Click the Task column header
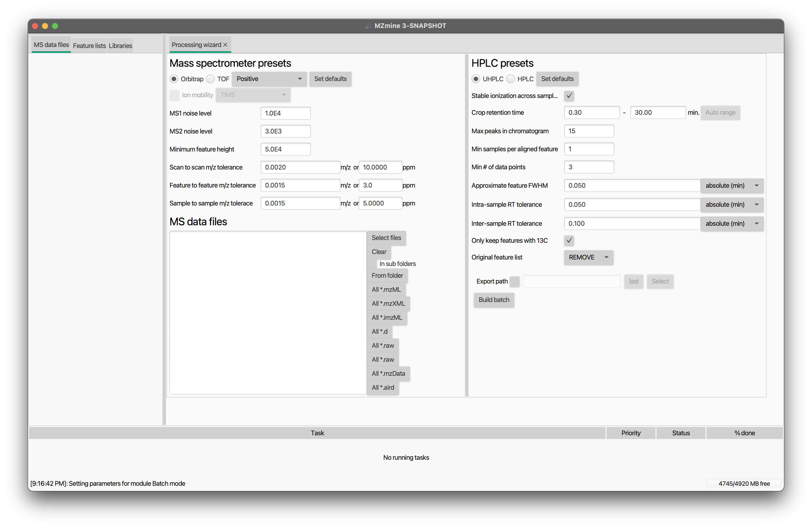Viewport: 812px width, 528px height. [317, 433]
